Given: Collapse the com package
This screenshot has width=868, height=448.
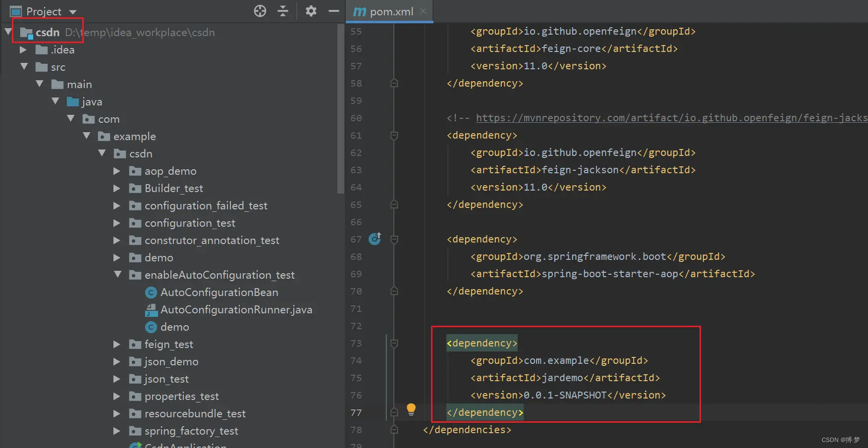Looking at the screenshot, I should point(71,118).
